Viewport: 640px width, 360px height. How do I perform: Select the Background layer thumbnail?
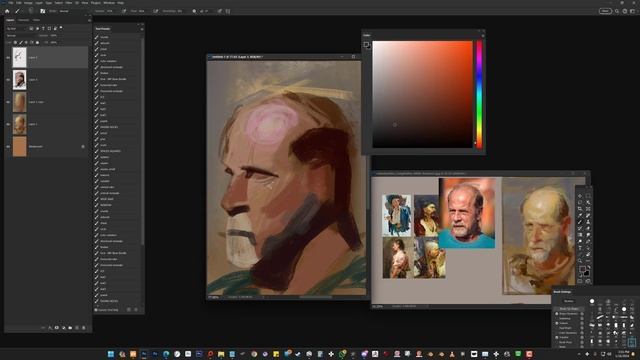click(20, 147)
